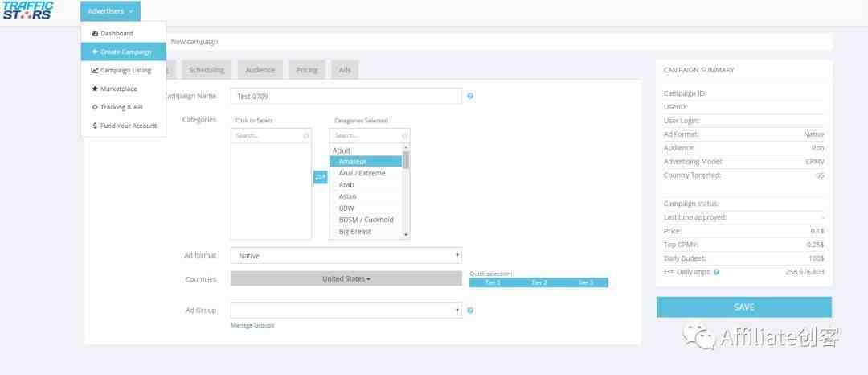Click the selected categories list scrollbar

pyautogui.click(x=407, y=160)
